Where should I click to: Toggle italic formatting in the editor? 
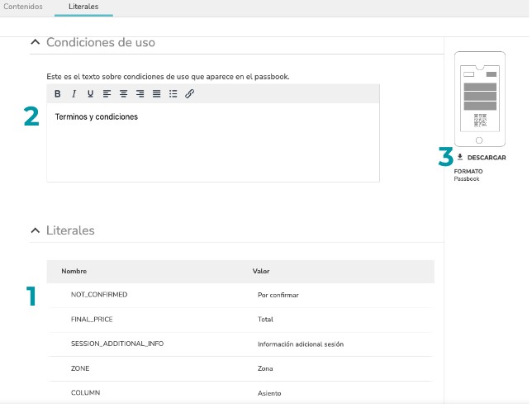click(x=74, y=94)
